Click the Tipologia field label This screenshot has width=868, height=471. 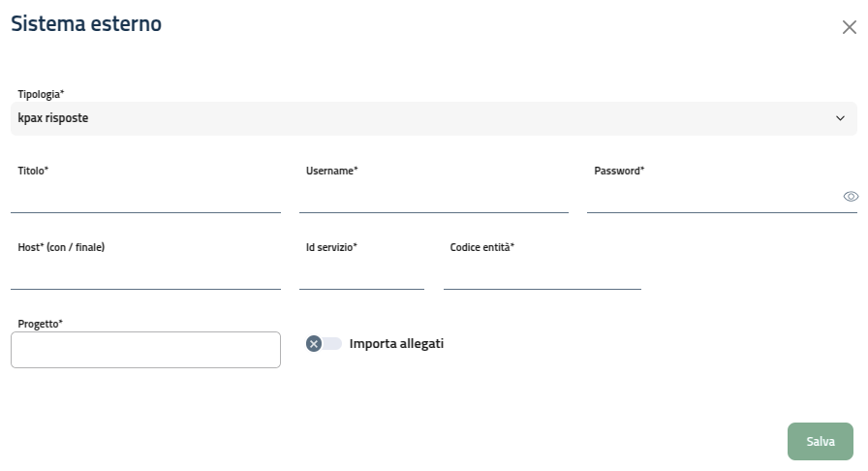click(x=41, y=94)
